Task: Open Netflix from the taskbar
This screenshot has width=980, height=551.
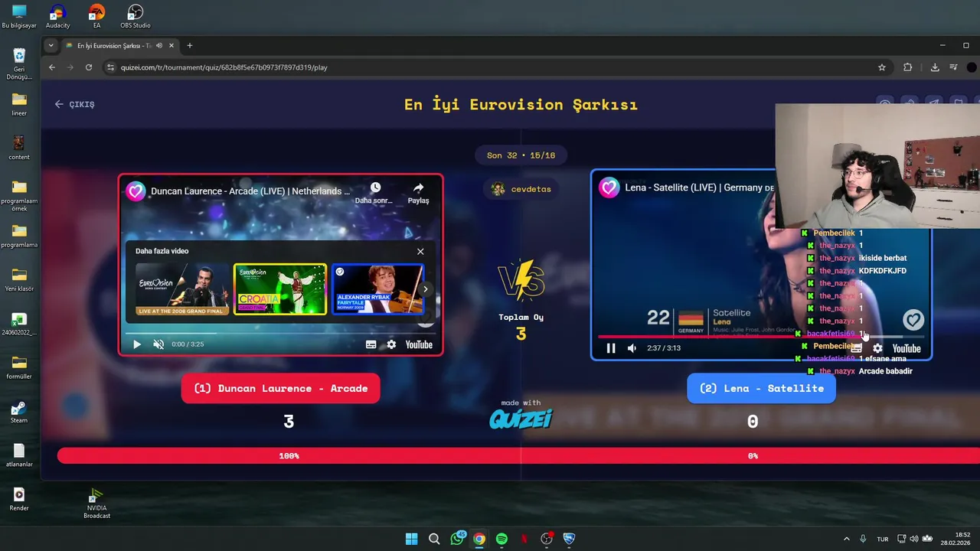Action: pos(524,539)
